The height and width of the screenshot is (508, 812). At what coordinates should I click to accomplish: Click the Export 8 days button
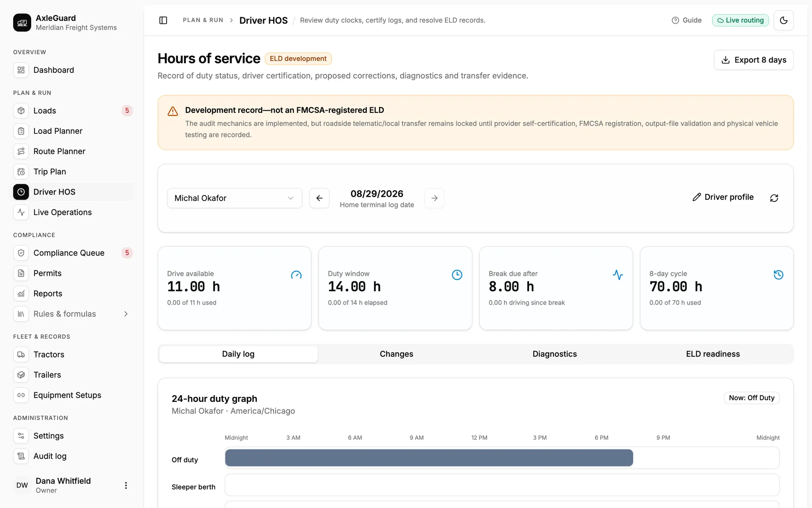point(754,60)
